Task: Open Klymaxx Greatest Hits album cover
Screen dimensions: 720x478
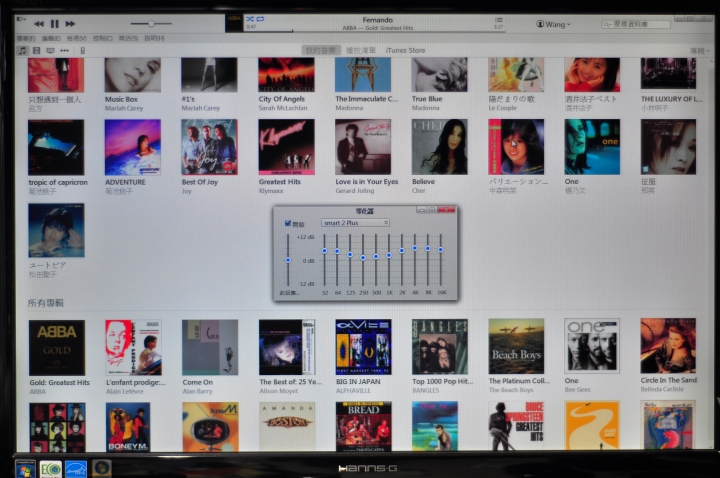Action: point(286,147)
